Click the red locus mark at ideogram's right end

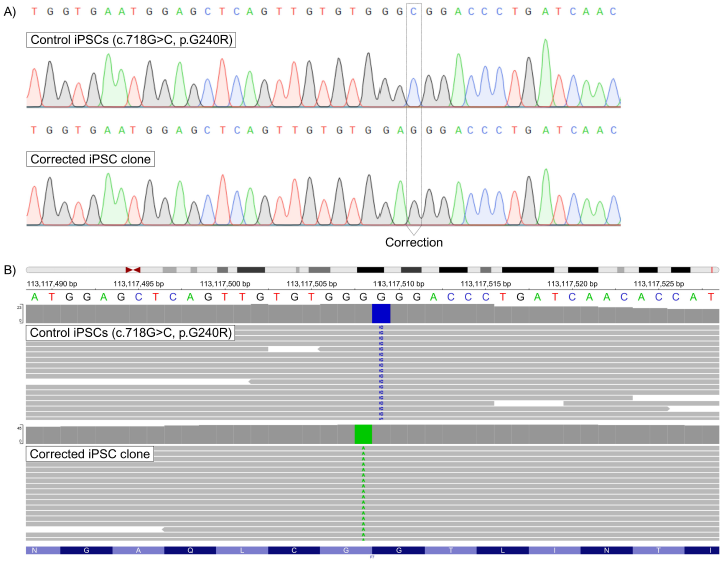click(711, 270)
